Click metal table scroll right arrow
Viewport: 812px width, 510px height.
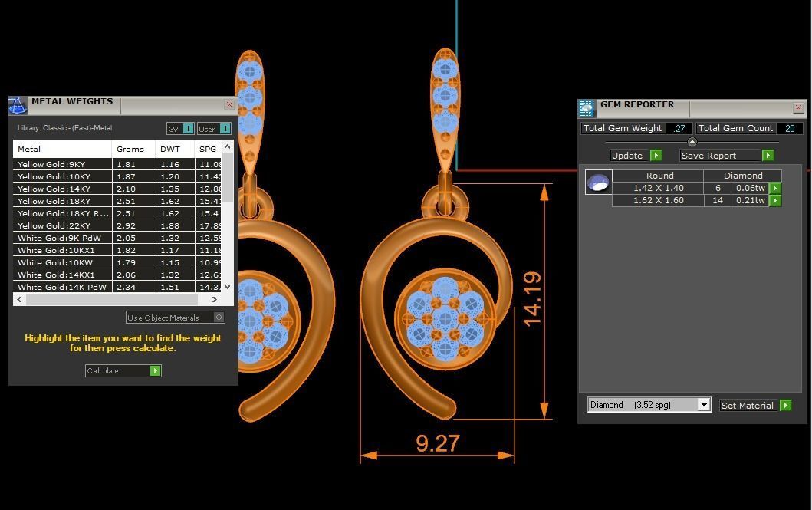[x=215, y=299]
